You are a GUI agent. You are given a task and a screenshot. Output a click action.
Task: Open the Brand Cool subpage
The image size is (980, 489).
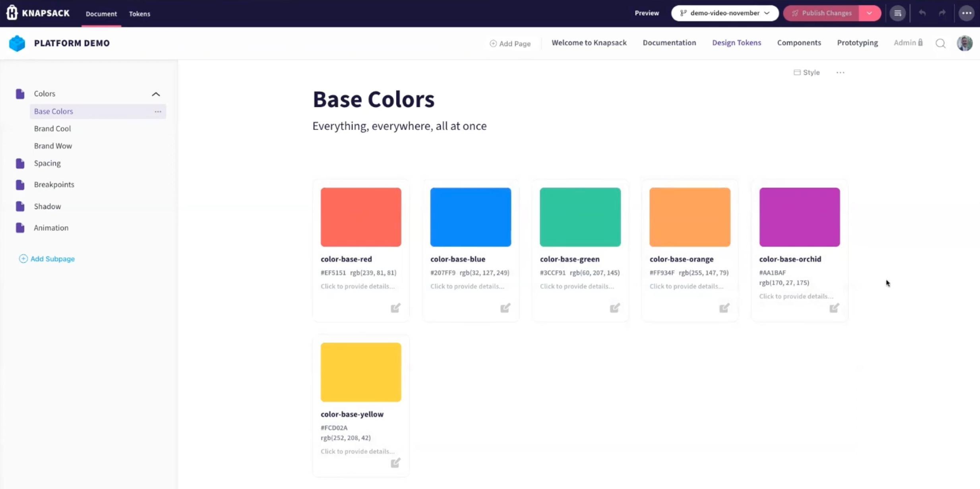click(x=52, y=128)
